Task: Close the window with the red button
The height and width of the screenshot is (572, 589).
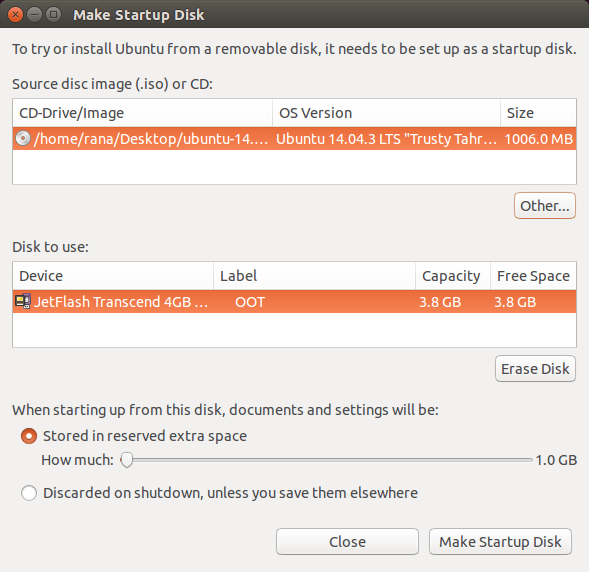Action: click(15, 15)
